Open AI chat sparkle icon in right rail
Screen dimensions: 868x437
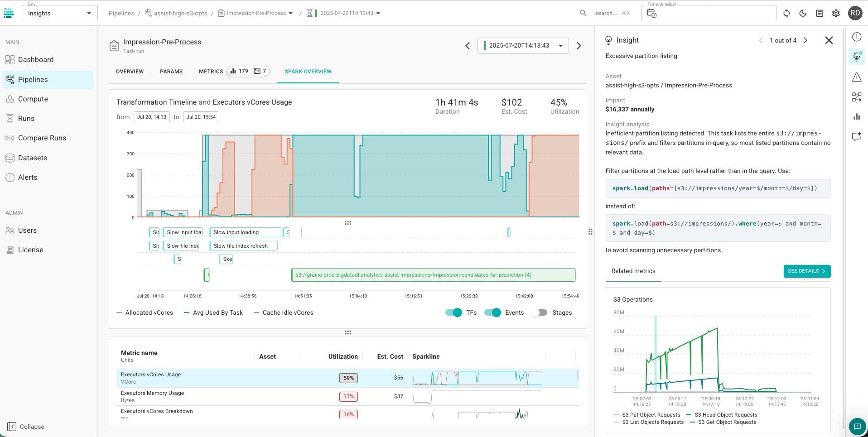(857, 136)
